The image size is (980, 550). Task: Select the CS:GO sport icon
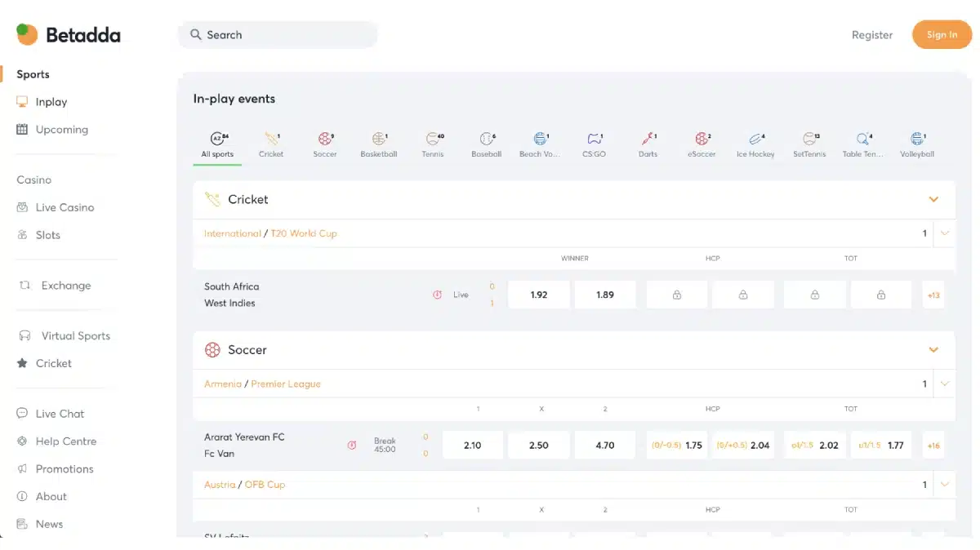click(x=594, y=140)
